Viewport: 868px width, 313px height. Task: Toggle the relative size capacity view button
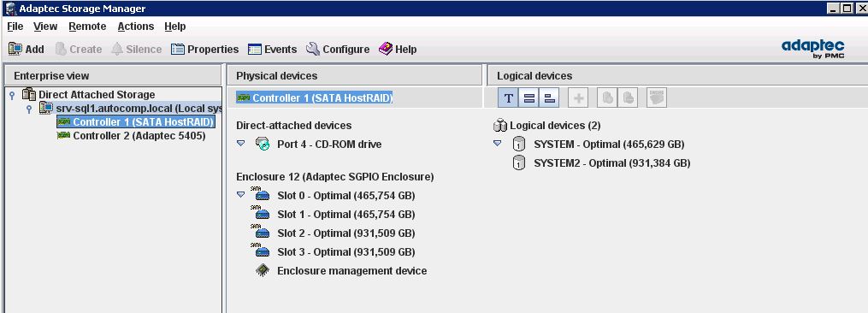549,98
